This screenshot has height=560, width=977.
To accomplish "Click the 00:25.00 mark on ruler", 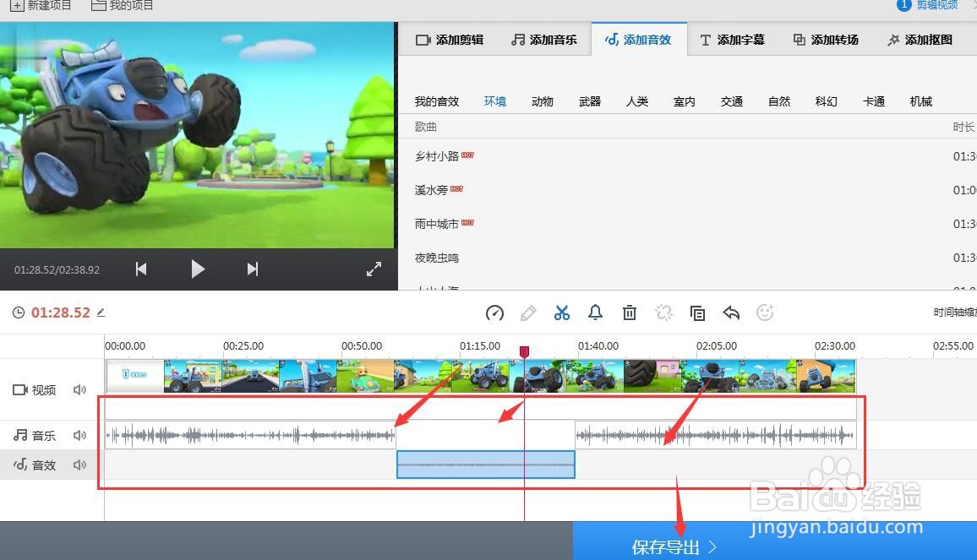I will pyautogui.click(x=243, y=345).
